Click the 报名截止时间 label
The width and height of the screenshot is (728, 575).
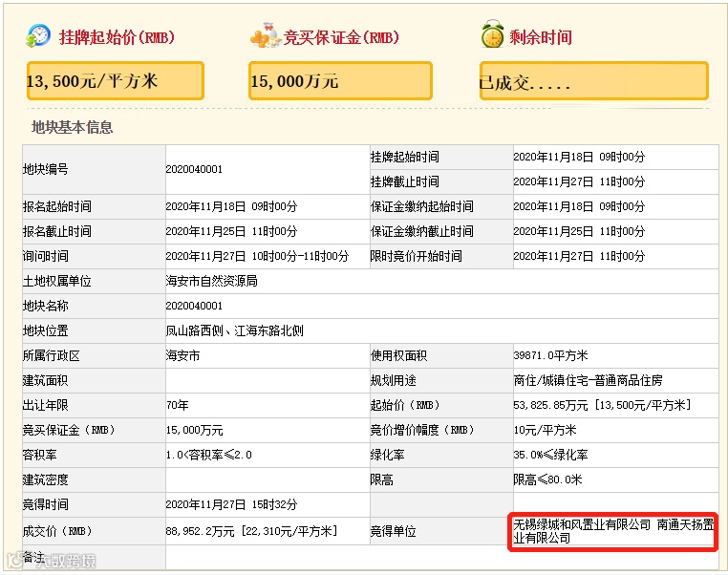point(57,231)
